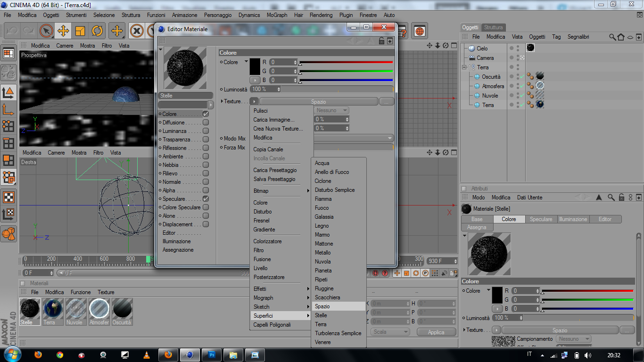Enable the Displacement channel checkbox

206,224
